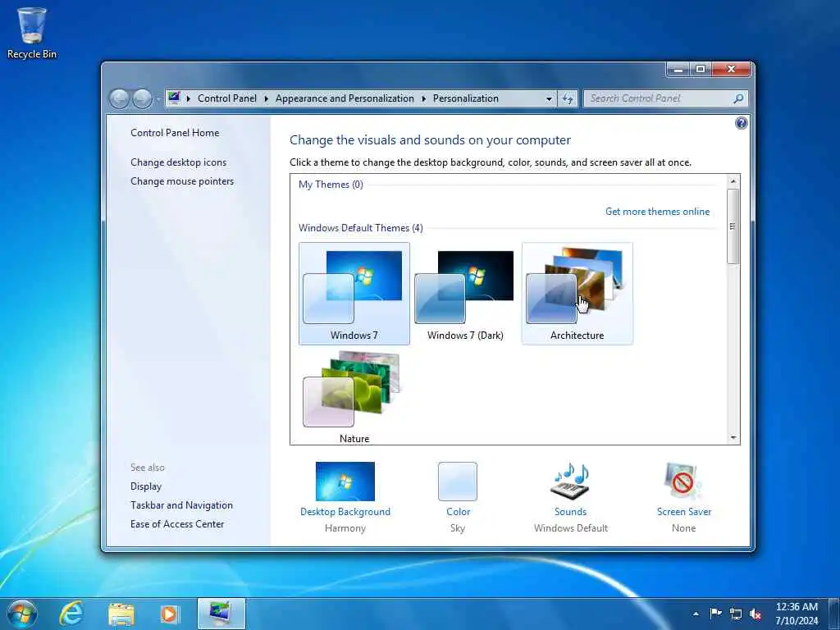
Task: Click the refresh button beside address bar
Action: (x=568, y=98)
